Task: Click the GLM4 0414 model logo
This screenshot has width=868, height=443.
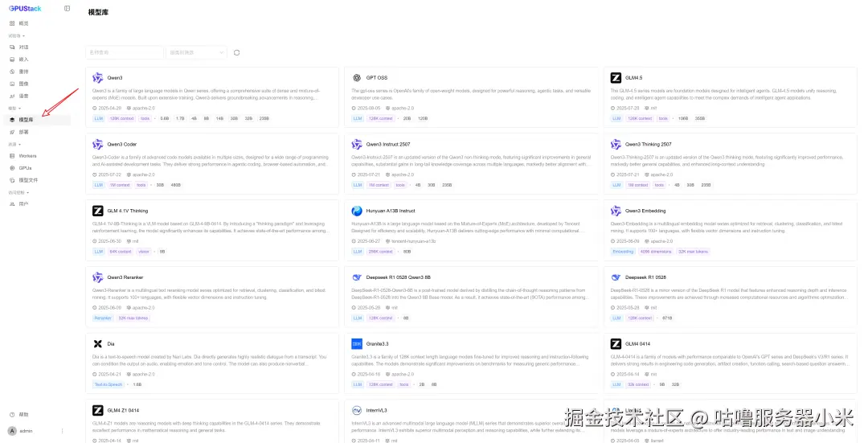Action: click(616, 344)
